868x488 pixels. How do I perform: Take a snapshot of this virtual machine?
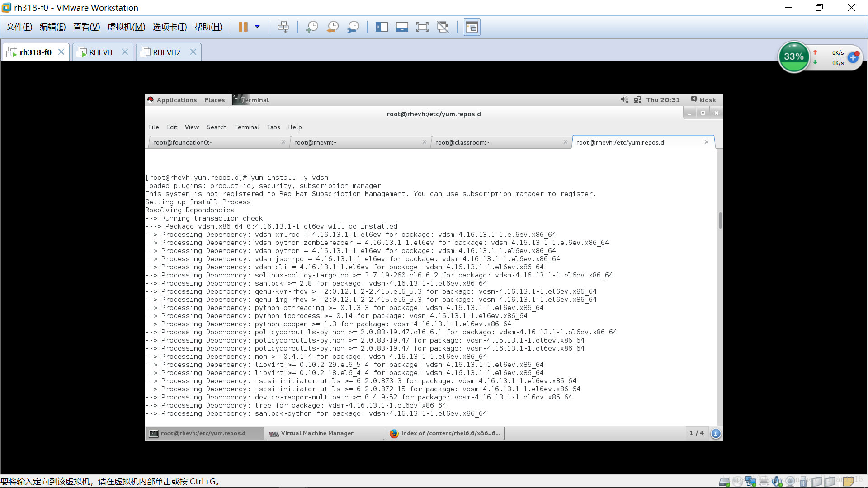click(x=312, y=27)
